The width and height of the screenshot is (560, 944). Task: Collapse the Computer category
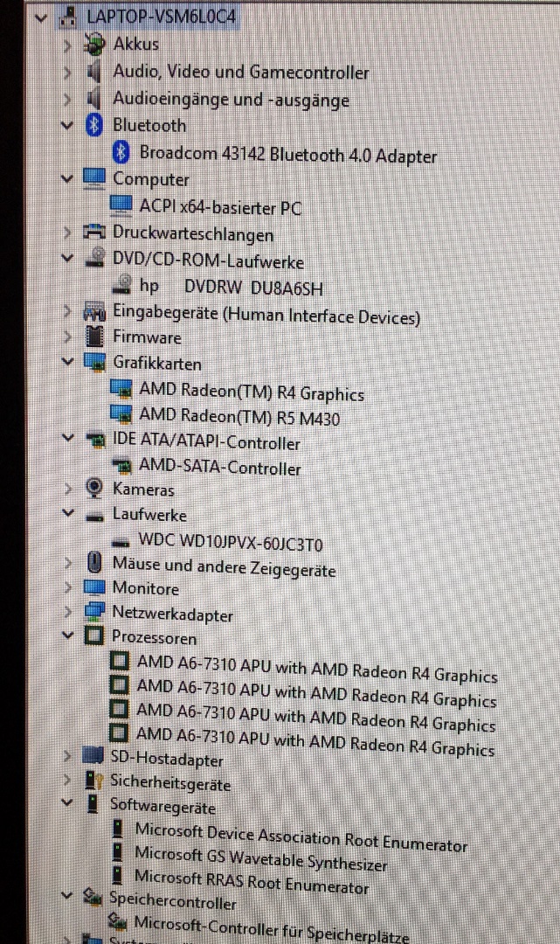[67, 178]
